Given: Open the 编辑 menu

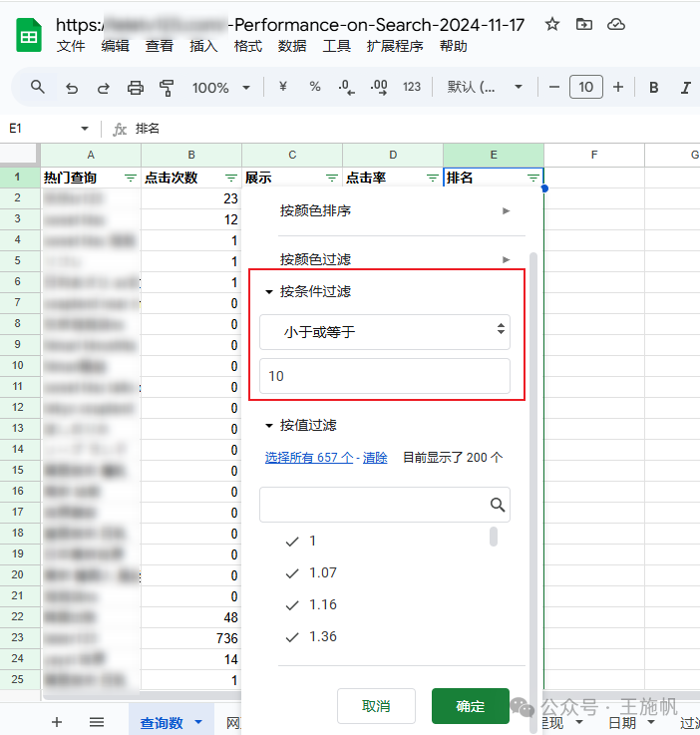Looking at the screenshot, I should point(116,46).
